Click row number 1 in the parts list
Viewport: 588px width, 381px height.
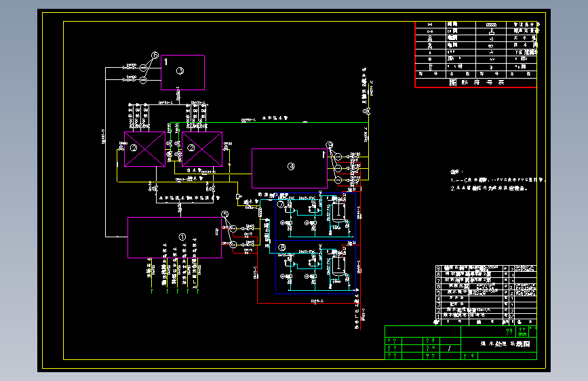tap(438, 316)
